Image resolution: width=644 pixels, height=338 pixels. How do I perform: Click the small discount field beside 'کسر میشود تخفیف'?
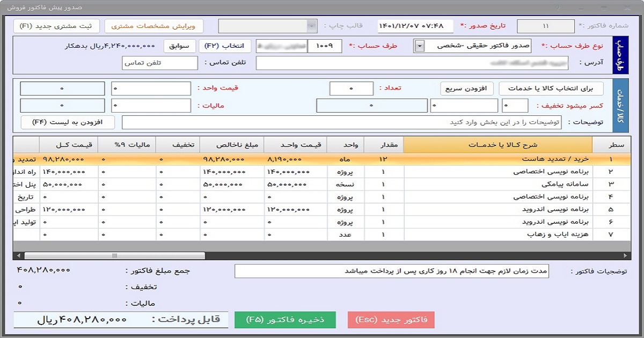click(515, 106)
